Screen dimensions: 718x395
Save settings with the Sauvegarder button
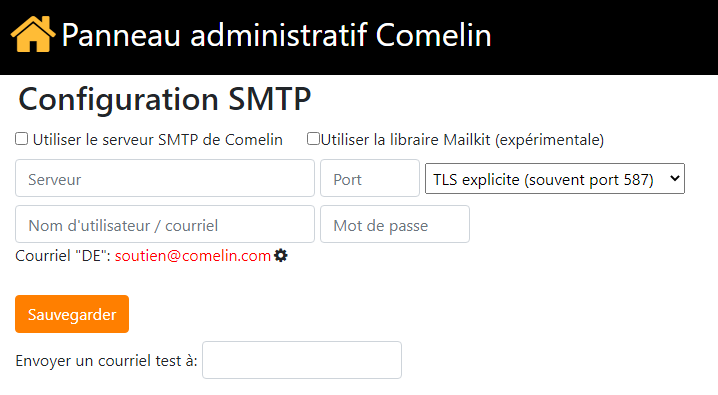72,314
